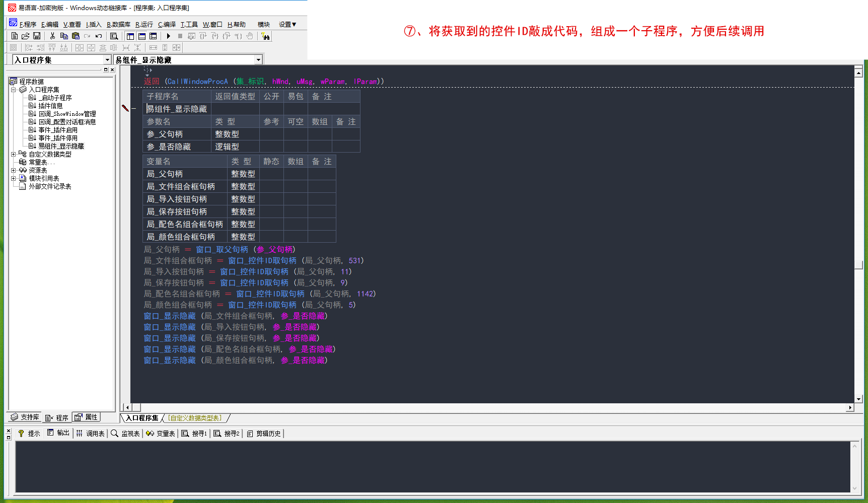Select 回调_ShowWindow管理 in the tree
This screenshot has width=868, height=503.
pos(67,114)
